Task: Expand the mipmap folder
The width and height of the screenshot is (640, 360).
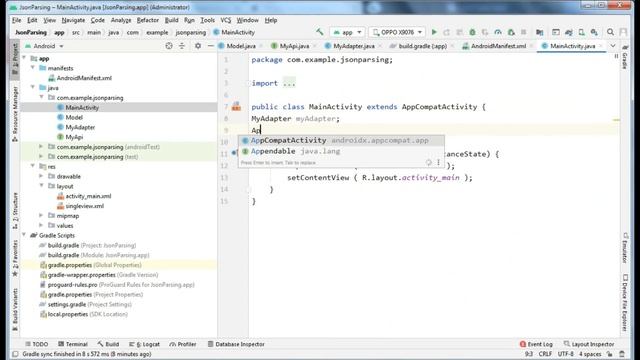Action: [x=41, y=215]
